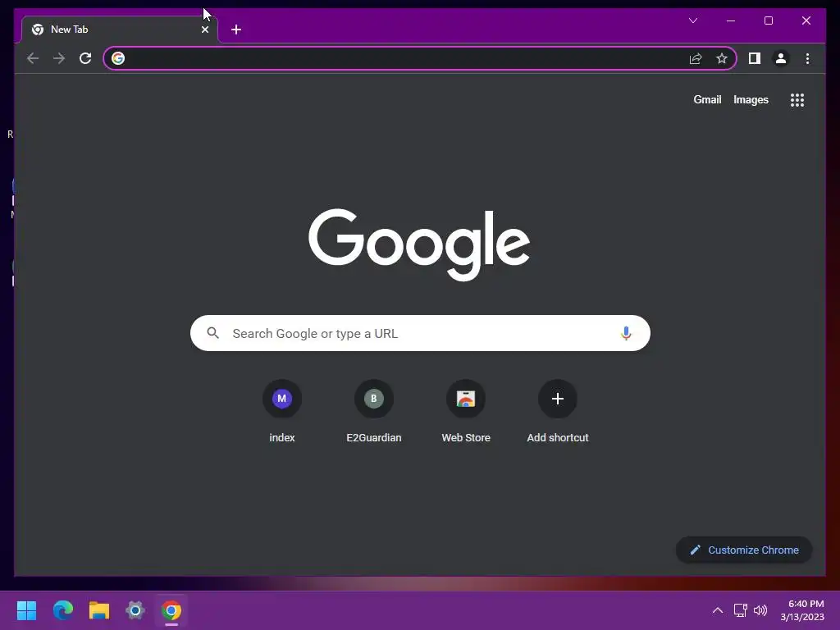Image resolution: width=840 pixels, height=630 pixels.
Task: Open the side panel
Action: coord(755,58)
